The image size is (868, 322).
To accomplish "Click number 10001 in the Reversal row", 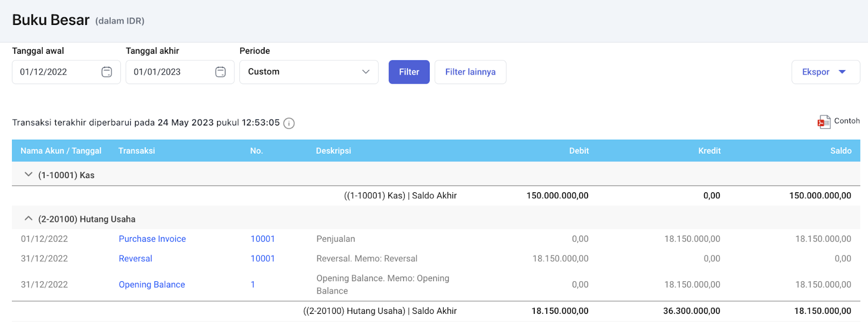I will pyautogui.click(x=263, y=258).
